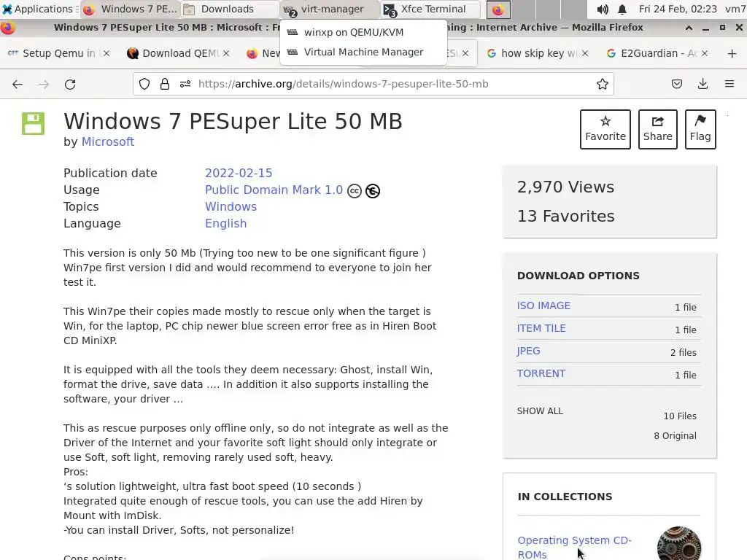Select "winxp on QEMU/KVM" window entry
The image size is (747, 560).
click(353, 32)
